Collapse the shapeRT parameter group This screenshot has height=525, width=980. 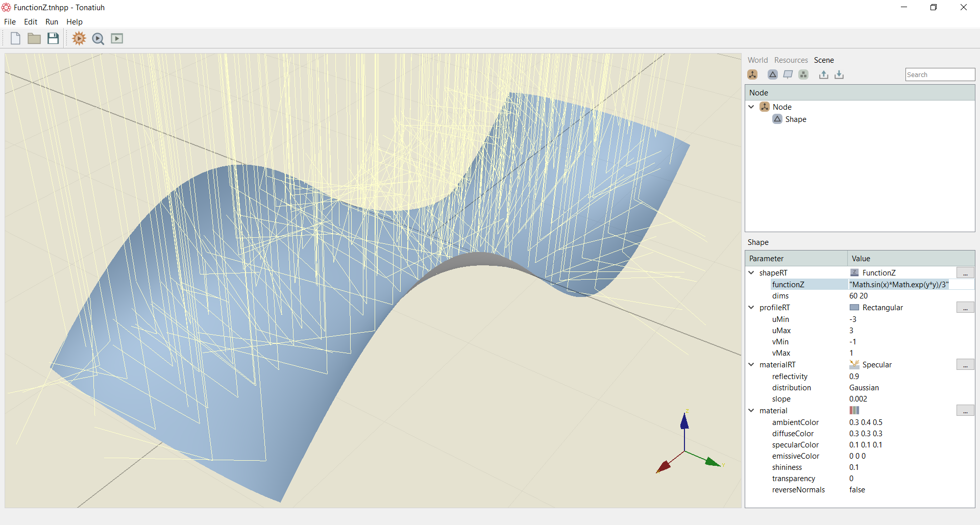tap(751, 273)
